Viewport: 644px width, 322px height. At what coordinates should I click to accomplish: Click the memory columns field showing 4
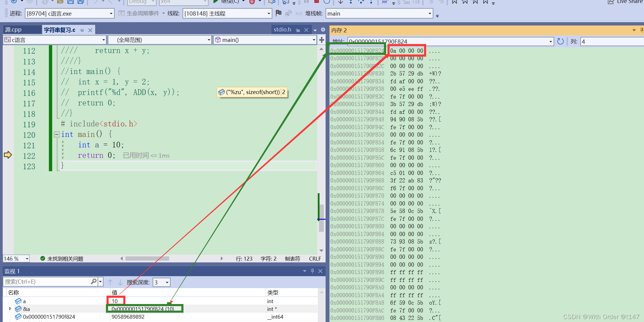pos(612,41)
